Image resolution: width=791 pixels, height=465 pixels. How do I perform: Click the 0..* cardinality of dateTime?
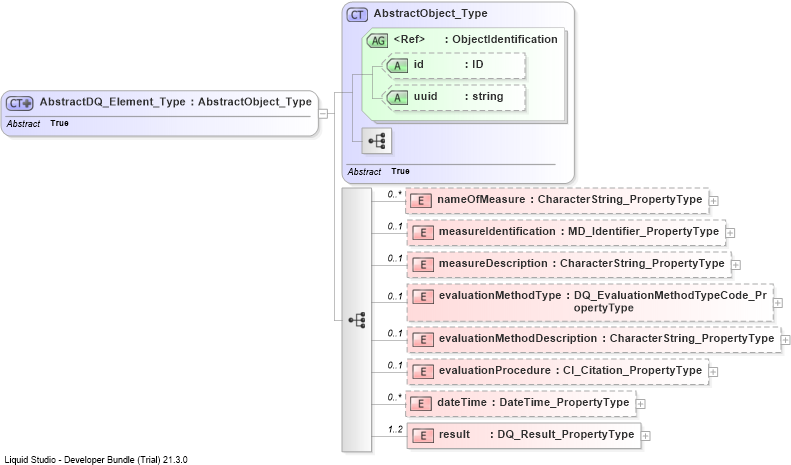[x=395, y=397]
